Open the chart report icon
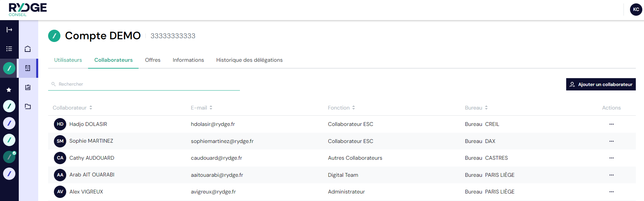 coord(28,87)
